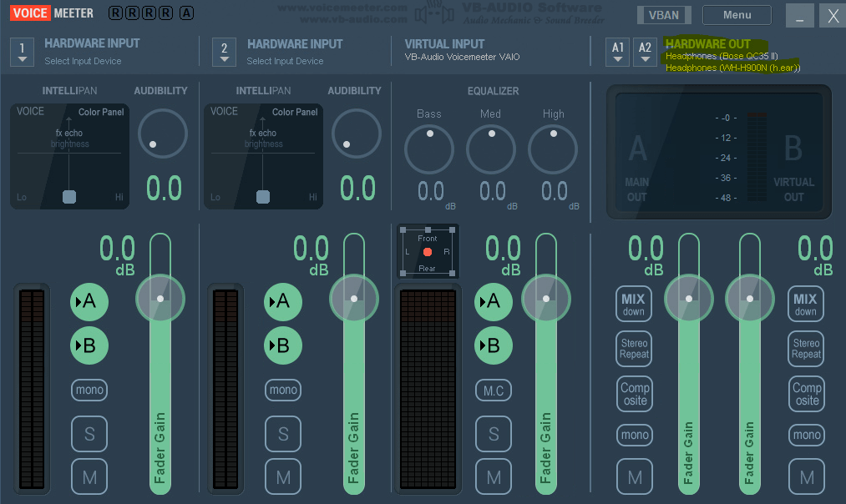Click the leftmost boxed R icon
This screenshot has width=846, height=504.
click(115, 13)
